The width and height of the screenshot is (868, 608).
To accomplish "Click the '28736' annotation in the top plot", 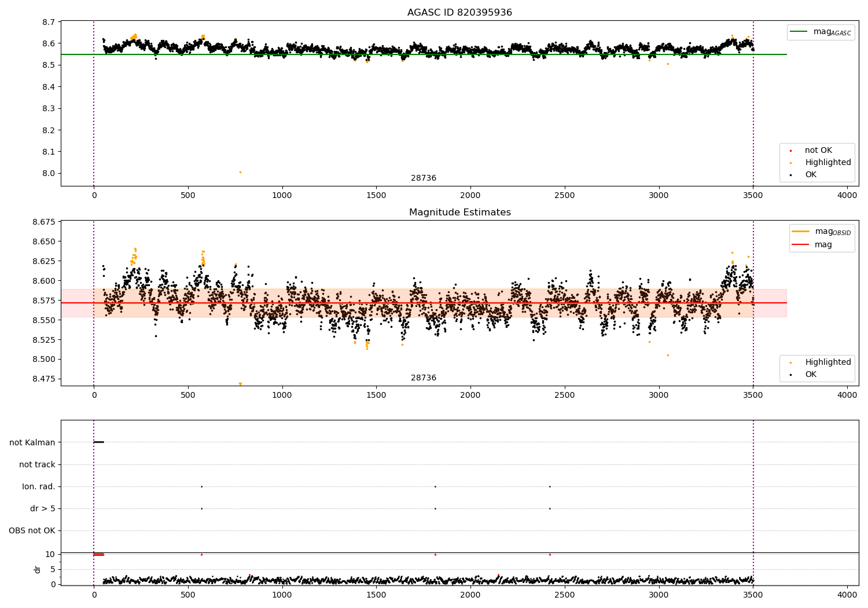I will coord(424,178).
